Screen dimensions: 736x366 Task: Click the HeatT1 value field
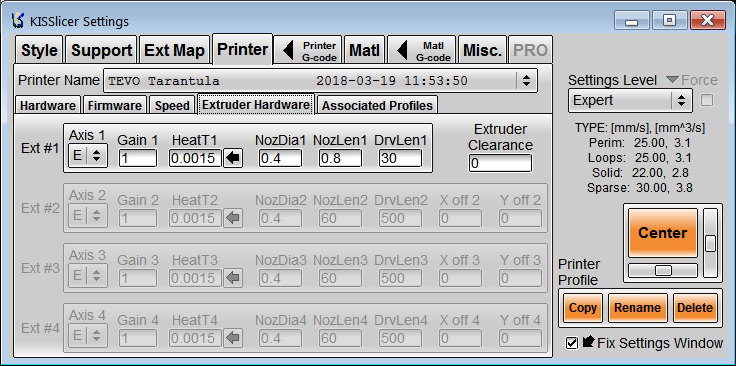tap(195, 159)
